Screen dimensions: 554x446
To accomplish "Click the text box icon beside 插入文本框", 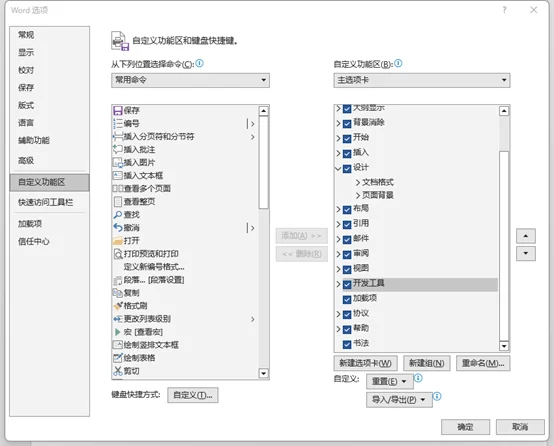I will point(118,176).
